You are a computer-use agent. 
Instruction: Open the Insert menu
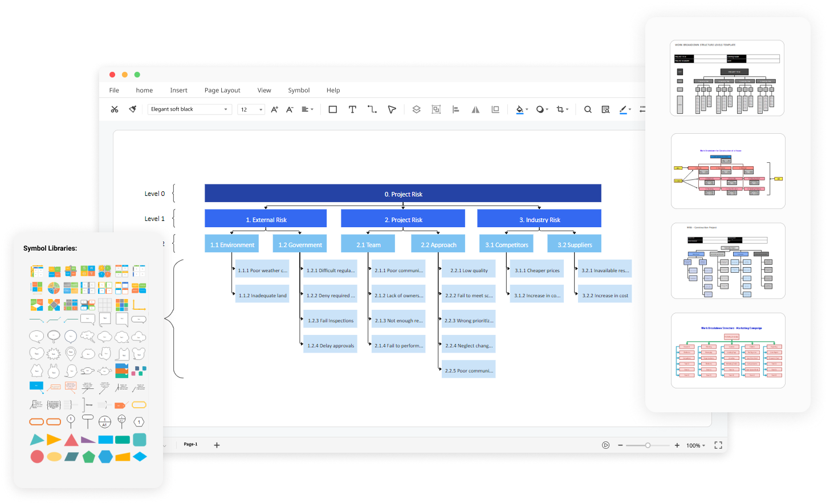[x=178, y=90]
